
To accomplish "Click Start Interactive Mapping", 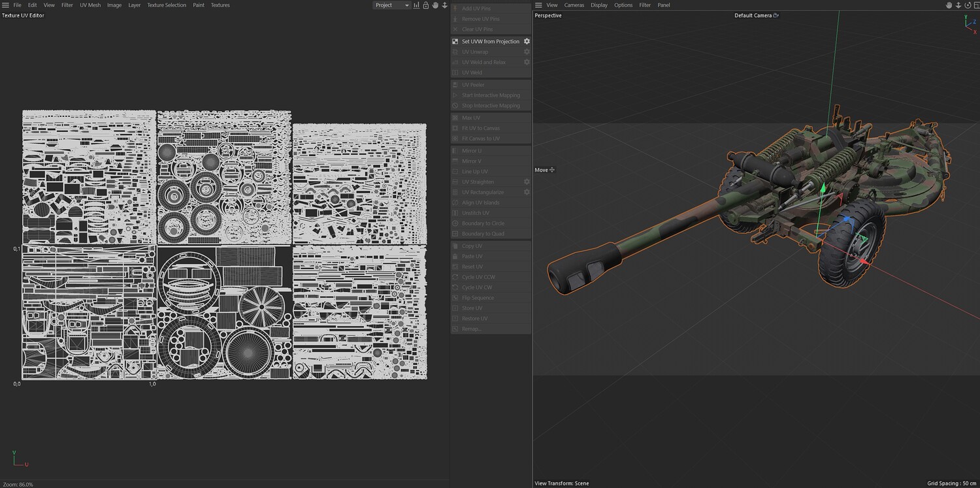I will [x=491, y=95].
